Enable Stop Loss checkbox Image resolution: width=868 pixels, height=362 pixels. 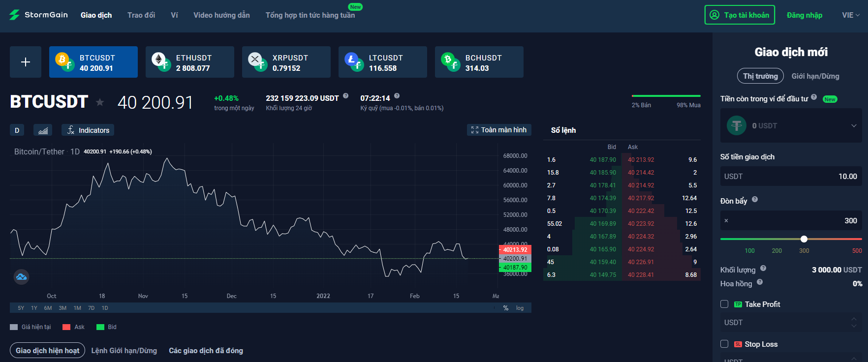tap(724, 344)
